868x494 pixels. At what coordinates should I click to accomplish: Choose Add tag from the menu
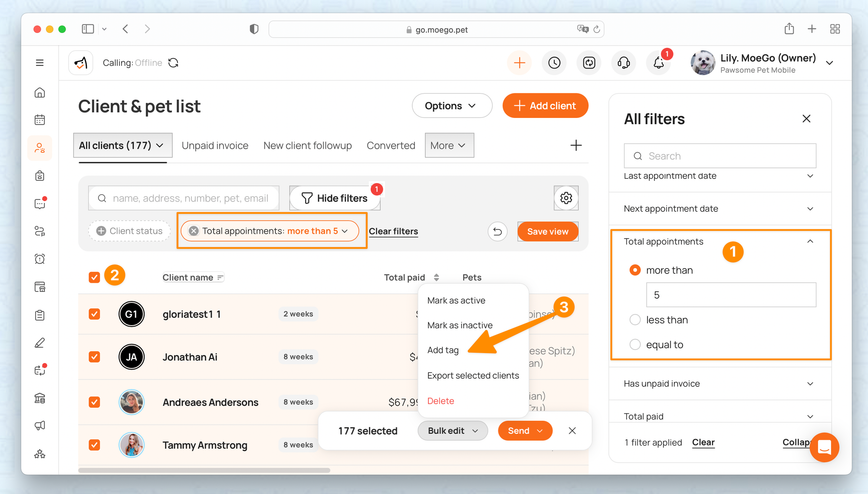click(x=443, y=350)
